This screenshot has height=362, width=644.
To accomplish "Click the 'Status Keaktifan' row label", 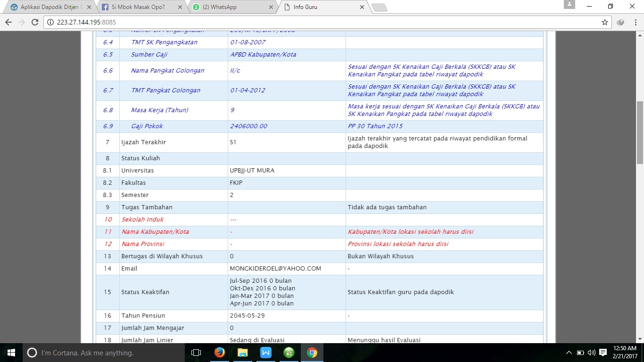I will click(x=145, y=292).
